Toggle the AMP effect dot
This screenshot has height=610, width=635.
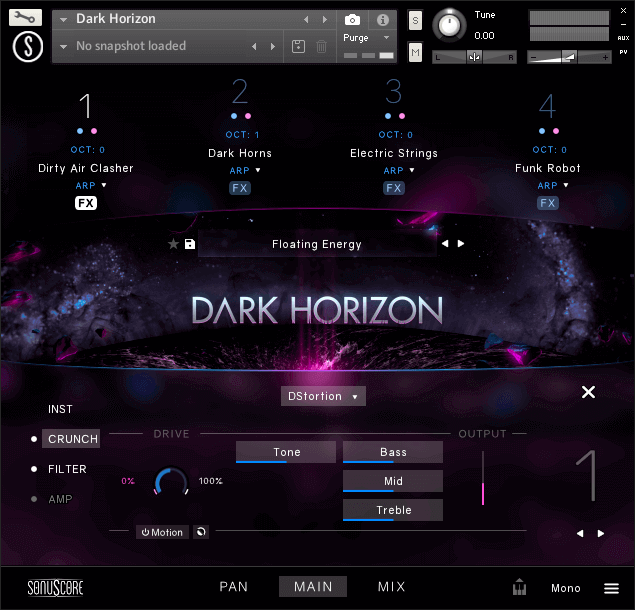tap(34, 499)
